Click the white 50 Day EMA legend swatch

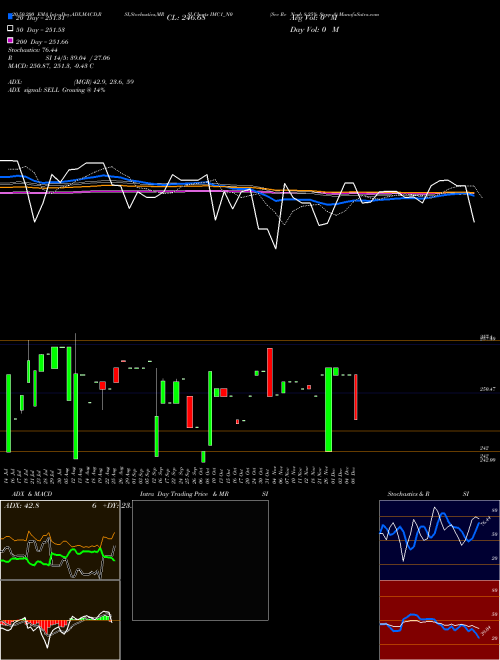coord(10,28)
